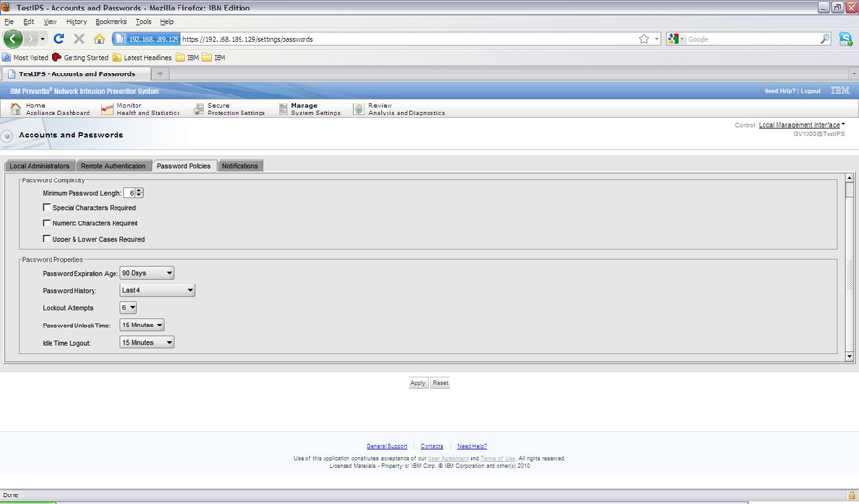Open Getting Started bookmark
Image resolution: width=859 pixels, height=504 pixels.
80,57
